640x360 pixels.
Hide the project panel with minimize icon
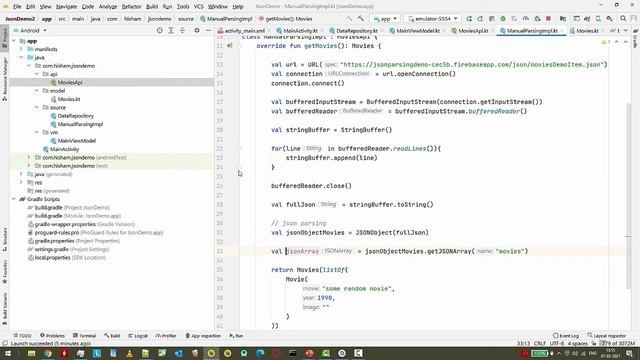point(208,31)
